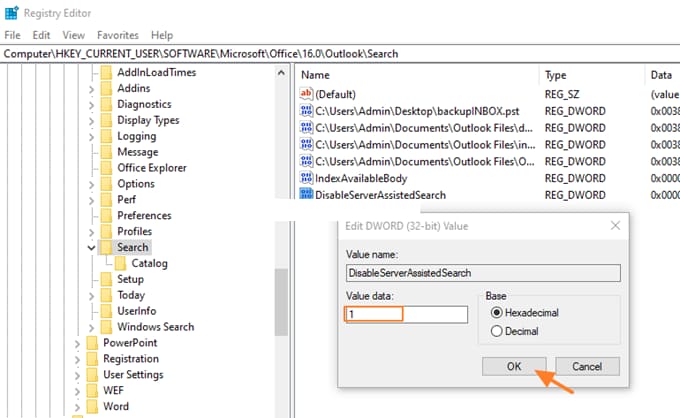Image resolution: width=680 pixels, height=418 pixels.
Task: Select the Windows Search folder icon
Action: pos(106,327)
